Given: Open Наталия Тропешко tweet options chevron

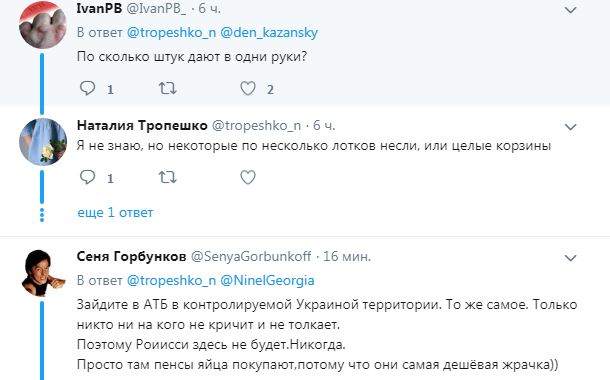Looking at the screenshot, I should [x=570, y=127].
